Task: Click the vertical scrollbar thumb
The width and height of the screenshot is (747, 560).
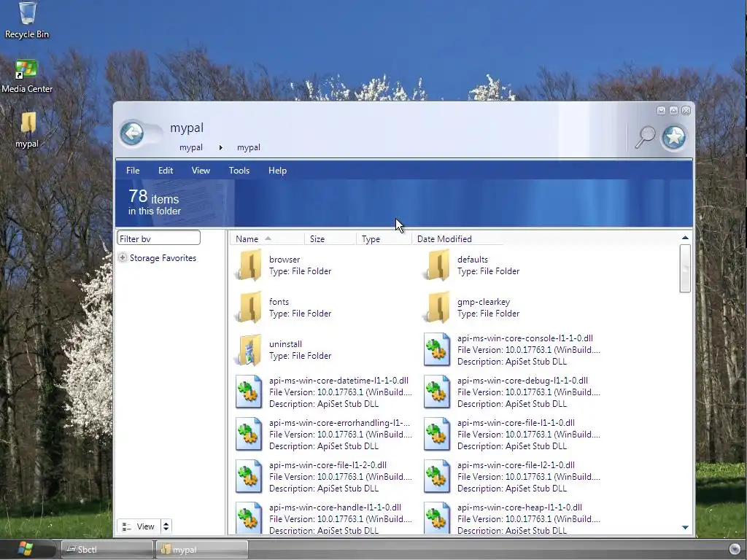Action: tap(685, 268)
